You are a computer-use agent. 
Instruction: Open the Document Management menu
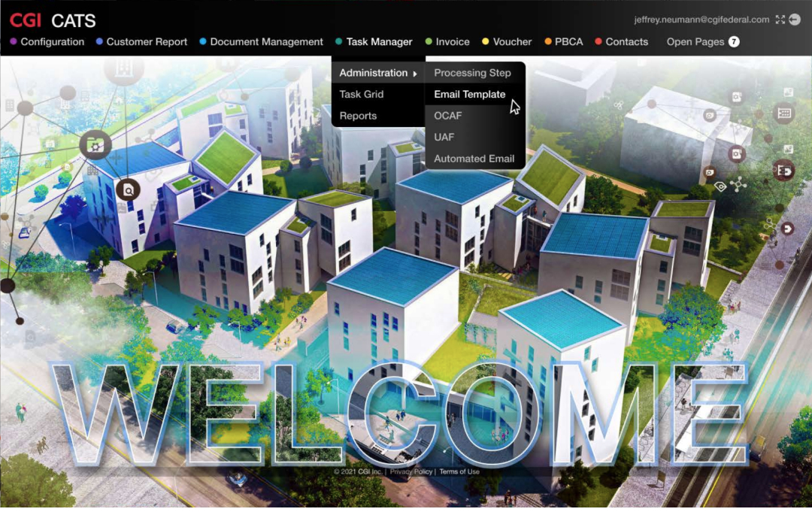tap(261, 42)
